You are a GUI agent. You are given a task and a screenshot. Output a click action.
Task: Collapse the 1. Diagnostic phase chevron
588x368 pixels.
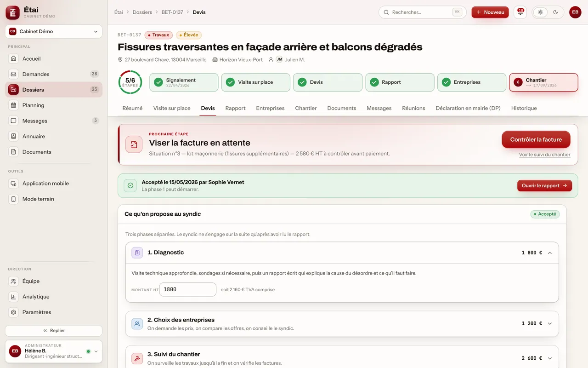pyautogui.click(x=550, y=253)
